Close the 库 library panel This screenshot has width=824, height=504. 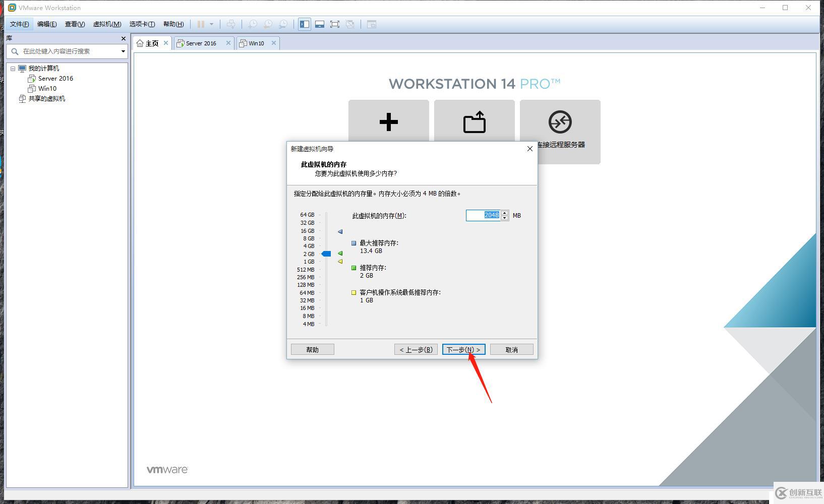pyautogui.click(x=124, y=38)
